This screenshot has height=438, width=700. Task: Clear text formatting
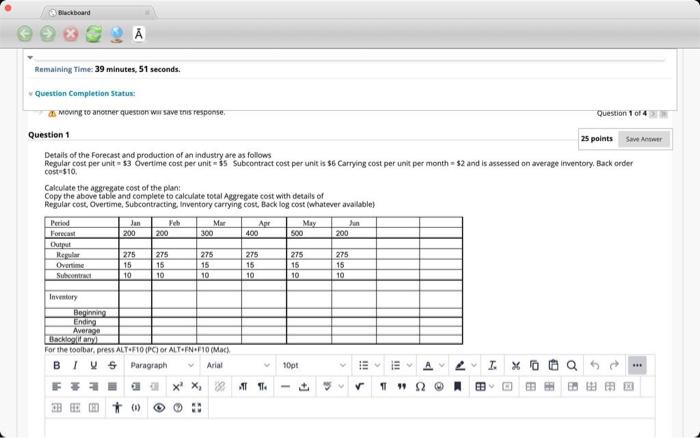pos(492,365)
